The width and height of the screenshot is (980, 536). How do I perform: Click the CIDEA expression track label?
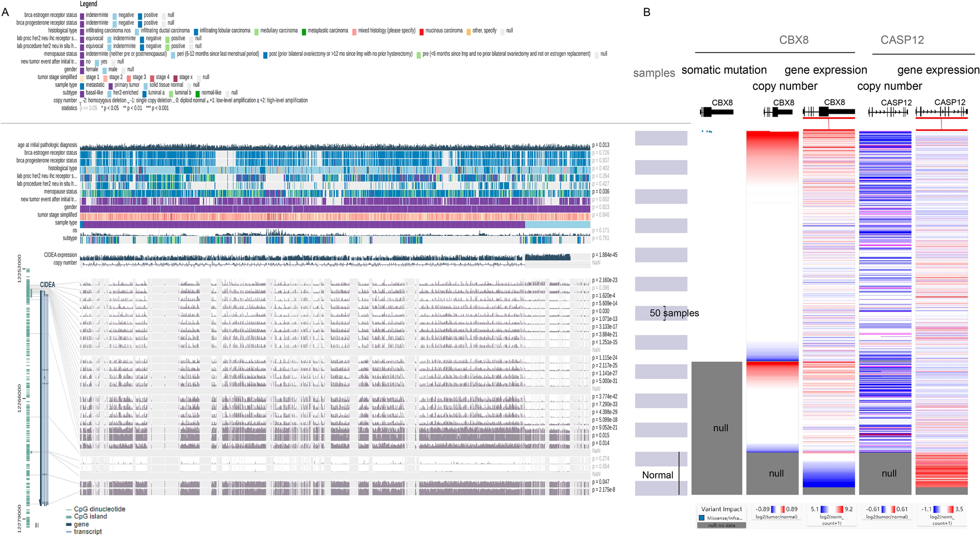[x=61, y=255]
